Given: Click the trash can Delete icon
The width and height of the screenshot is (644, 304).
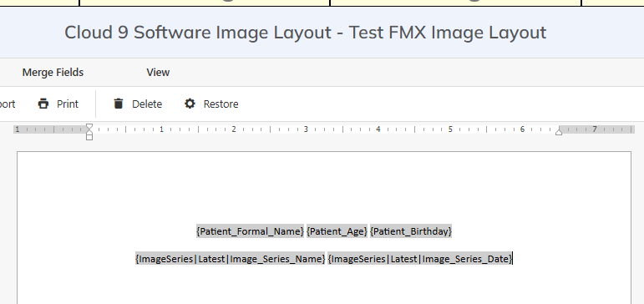Looking at the screenshot, I should point(119,104).
